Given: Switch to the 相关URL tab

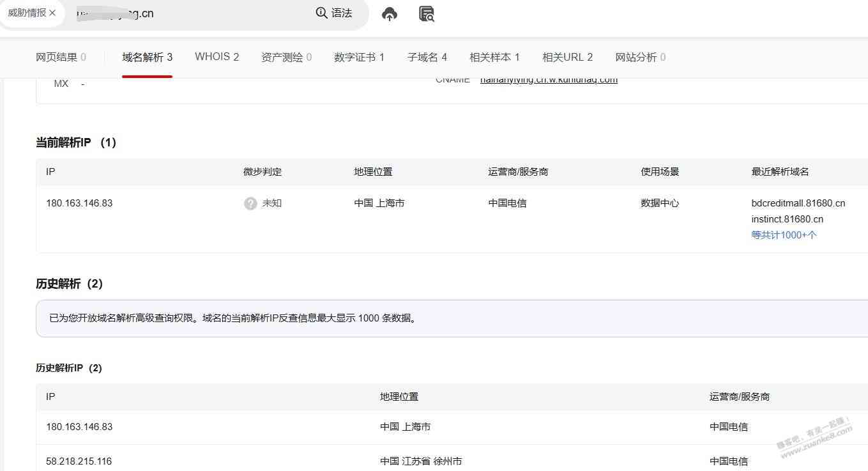Looking at the screenshot, I should point(567,57).
